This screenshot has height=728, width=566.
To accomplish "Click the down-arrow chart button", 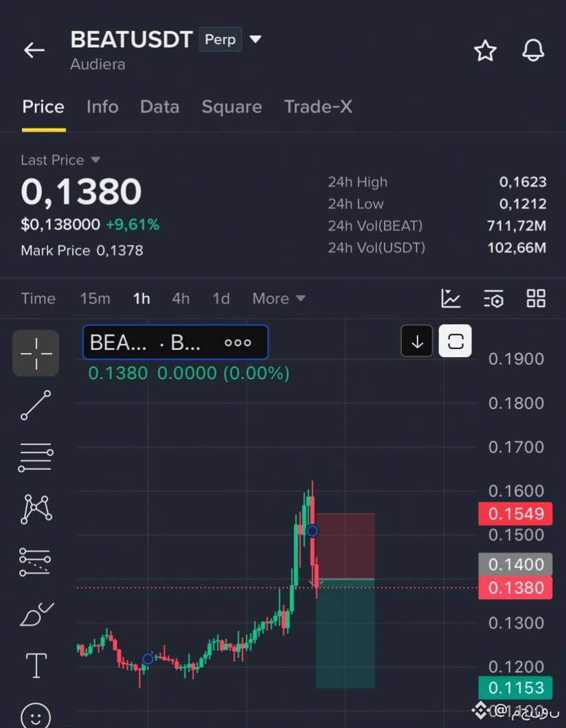I will (x=417, y=341).
